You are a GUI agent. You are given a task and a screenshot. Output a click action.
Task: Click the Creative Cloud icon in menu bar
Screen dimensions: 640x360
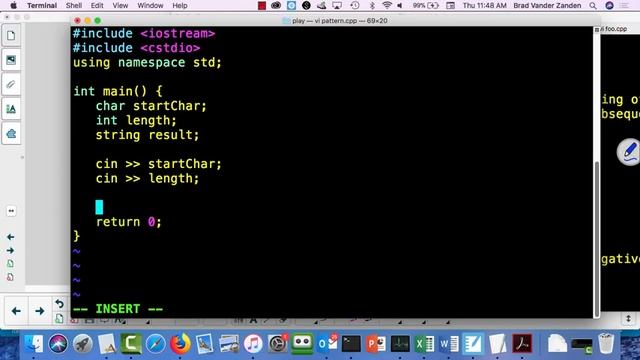pyautogui.click(x=276, y=5)
